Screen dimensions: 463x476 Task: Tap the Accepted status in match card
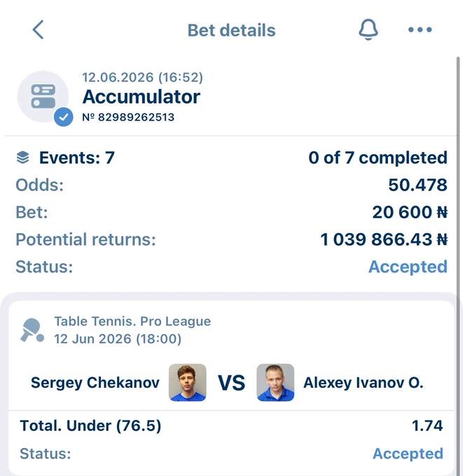click(408, 454)
